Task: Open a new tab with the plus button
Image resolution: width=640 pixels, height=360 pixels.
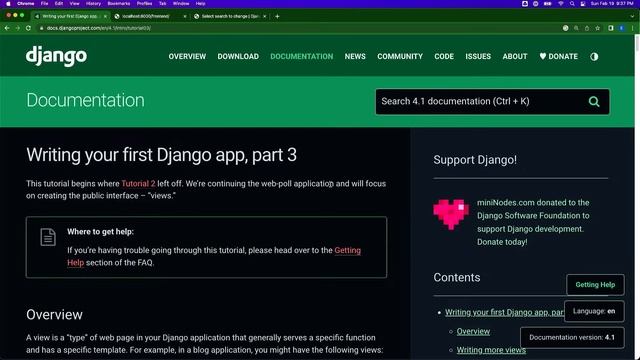Action: [x=277, y=16]
